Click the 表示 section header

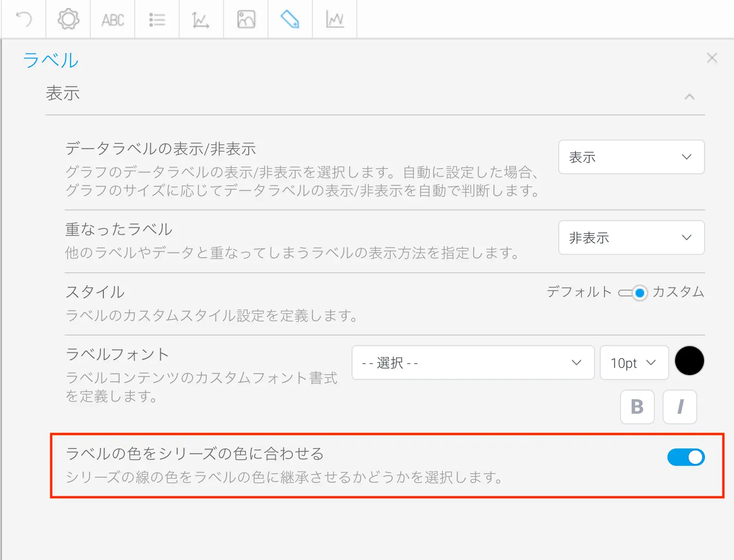[x=63, y=93]
